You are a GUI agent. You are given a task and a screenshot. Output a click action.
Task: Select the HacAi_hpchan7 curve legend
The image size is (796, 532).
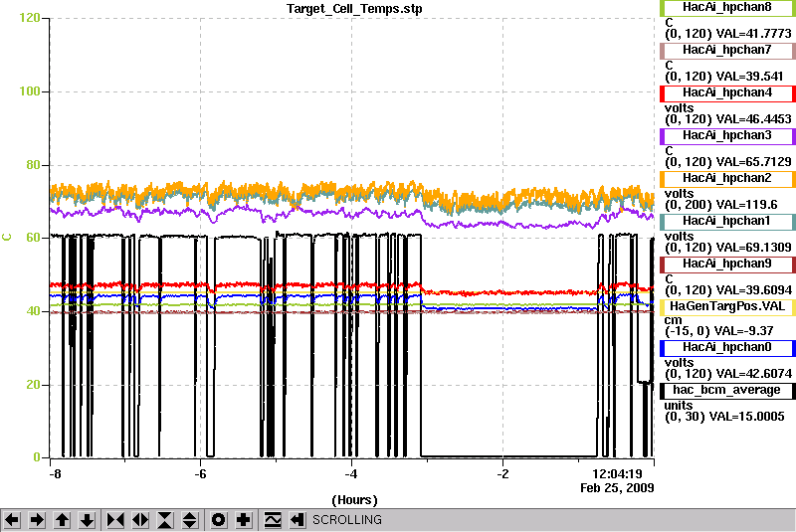727,50
